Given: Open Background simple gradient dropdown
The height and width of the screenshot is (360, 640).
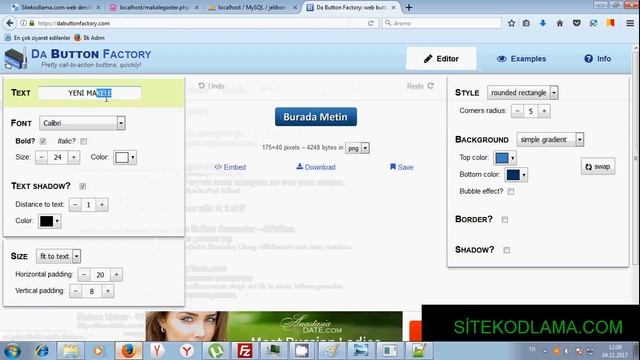Looking at the screenshot, I should pyautogui.click(x=550, y=140).
